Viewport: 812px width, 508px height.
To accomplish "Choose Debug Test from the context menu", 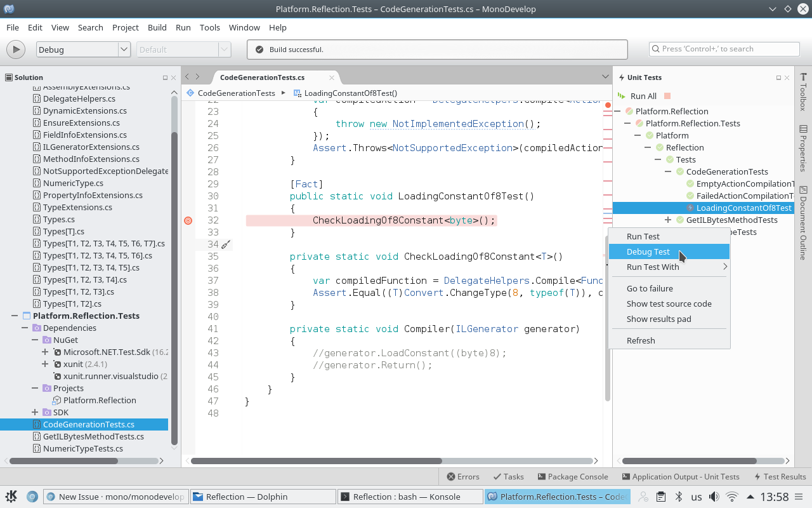I will tap(648, 251).
